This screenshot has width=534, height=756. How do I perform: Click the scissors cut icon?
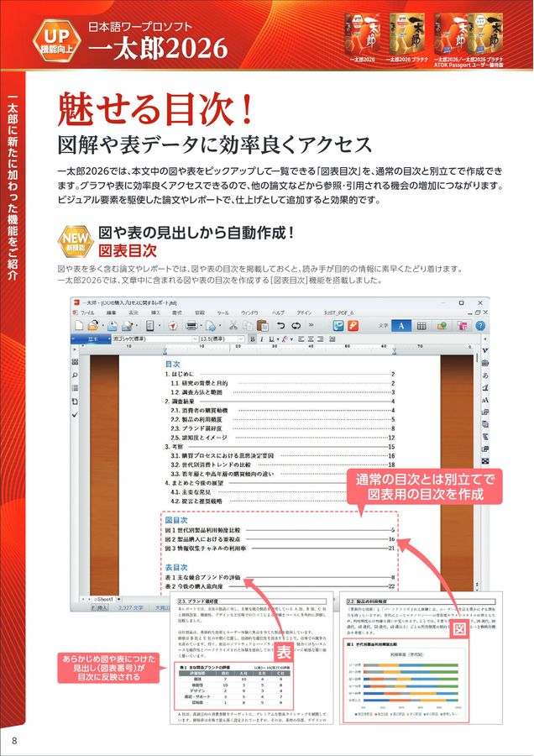click(233, 327)
